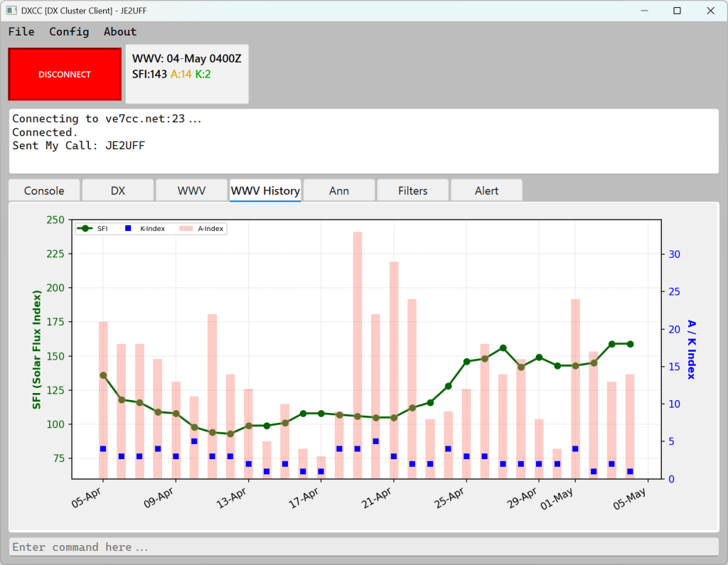
Task: Click the 05-Apr axis label
Action: click(86, 497)
